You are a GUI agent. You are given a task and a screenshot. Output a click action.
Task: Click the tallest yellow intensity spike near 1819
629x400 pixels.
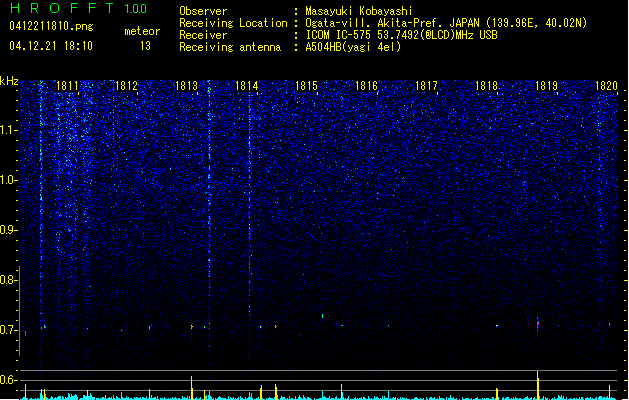[x=538, y=385]
